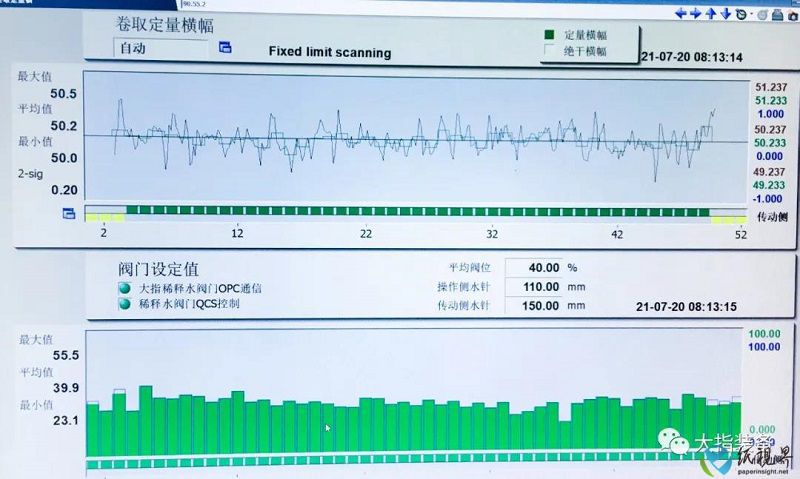
Task: Click valve average value 39.9
Action: (66, 388)
